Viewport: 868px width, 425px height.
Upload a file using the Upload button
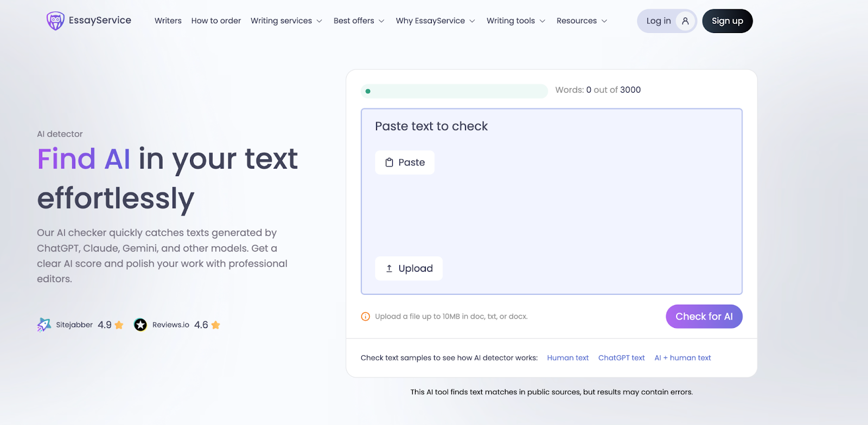[409, 268]
